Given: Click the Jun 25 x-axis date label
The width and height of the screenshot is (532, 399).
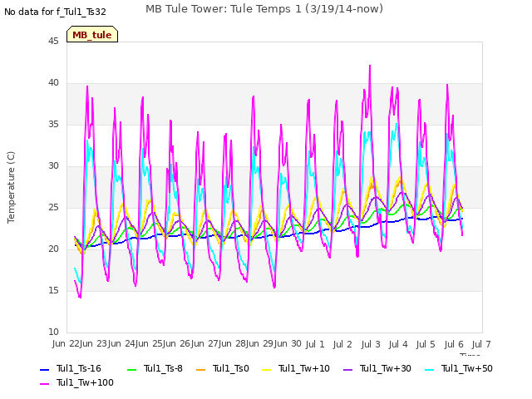Looking at the screenshot, I should pos(149,344).
